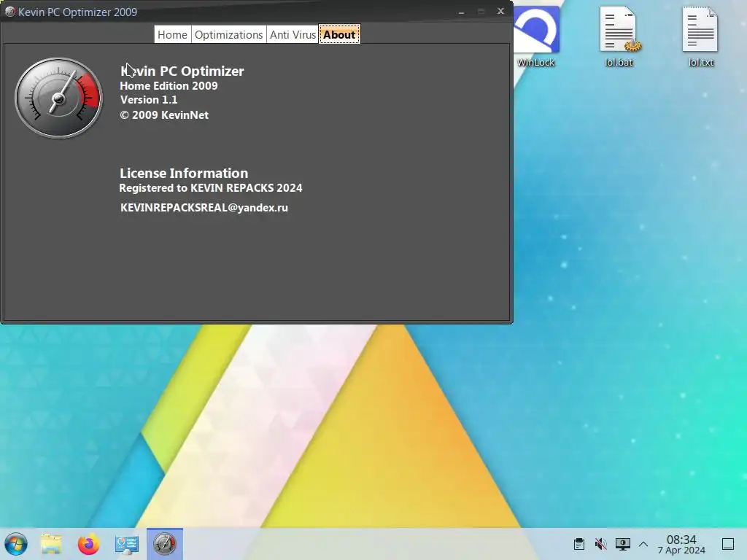Click Kevin PC Optimizer taskbar button

(165, 544)
